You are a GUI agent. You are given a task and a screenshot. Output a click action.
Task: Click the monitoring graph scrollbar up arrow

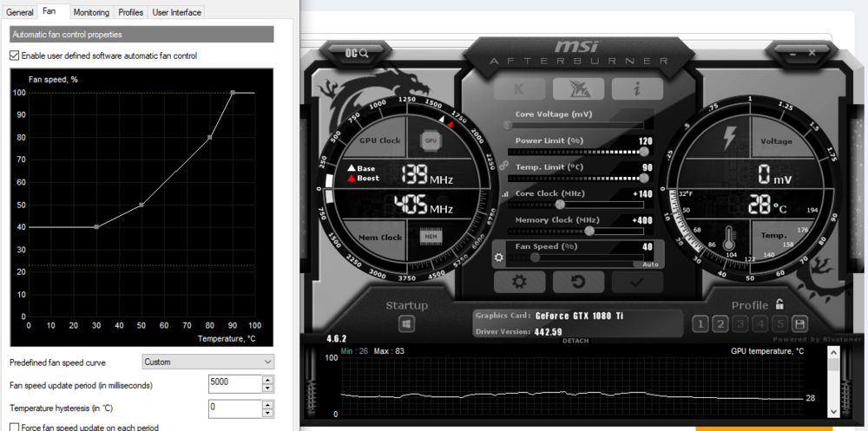click(833, 352)
